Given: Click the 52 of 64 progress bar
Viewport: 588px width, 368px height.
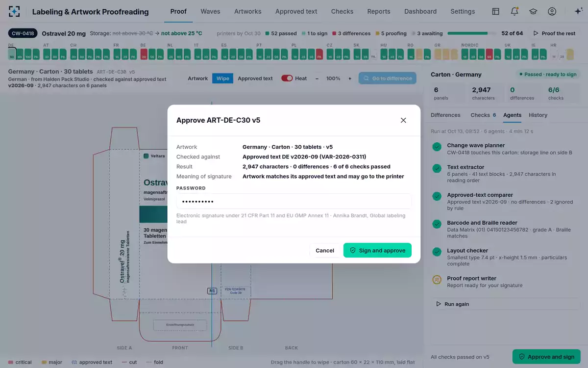Looking at the screenshot, I should click(x=471, y=33).
